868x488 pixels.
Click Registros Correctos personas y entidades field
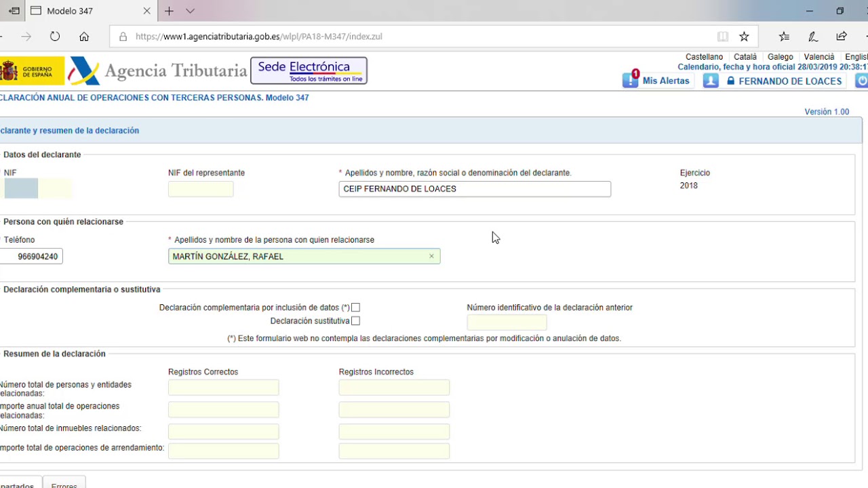click(224, 388)
